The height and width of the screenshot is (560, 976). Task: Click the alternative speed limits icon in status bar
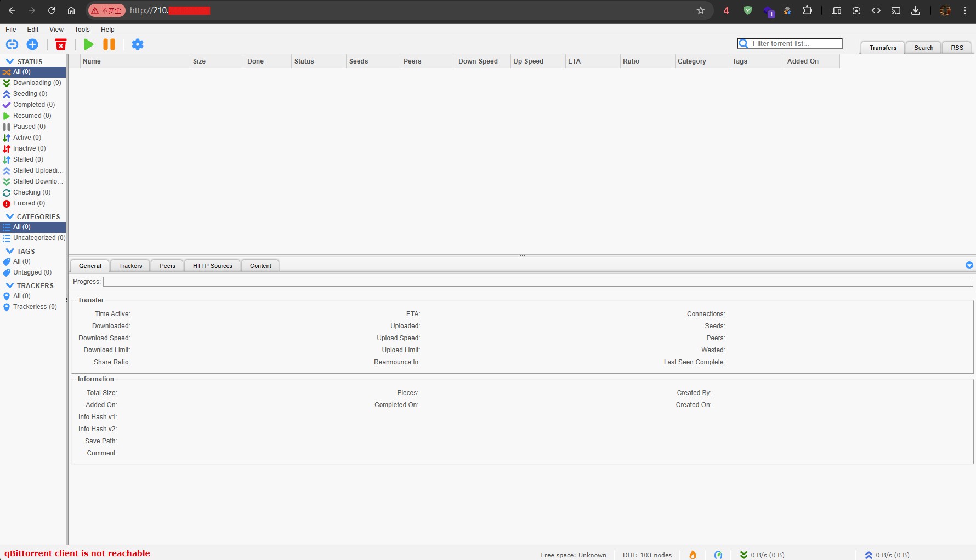718,555
